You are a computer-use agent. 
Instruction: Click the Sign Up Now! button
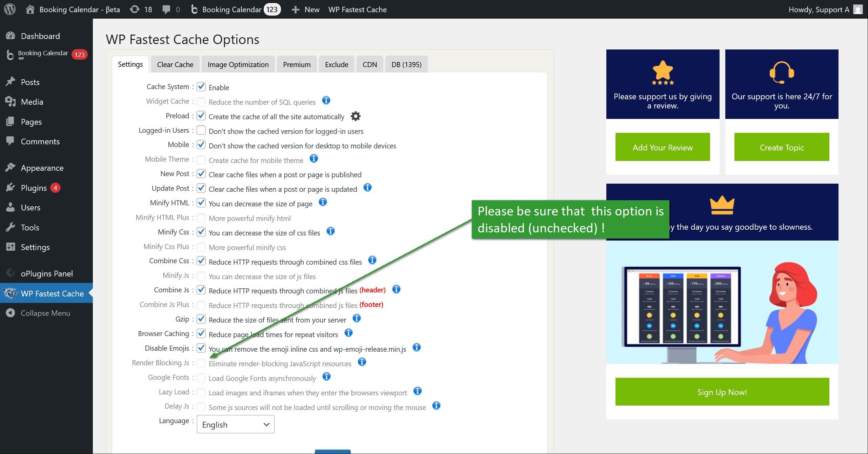coord(722,392)
